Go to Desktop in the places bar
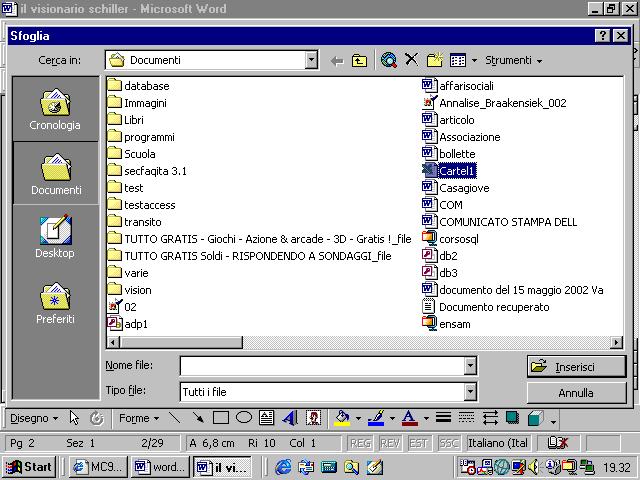 coord(55,237)
